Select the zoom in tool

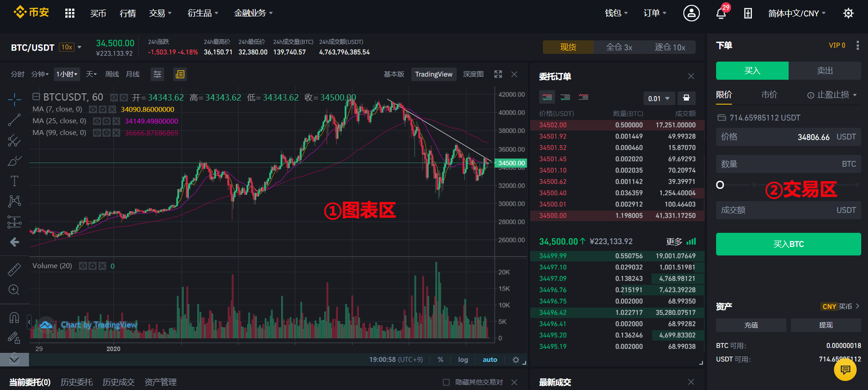click(15, 290)
